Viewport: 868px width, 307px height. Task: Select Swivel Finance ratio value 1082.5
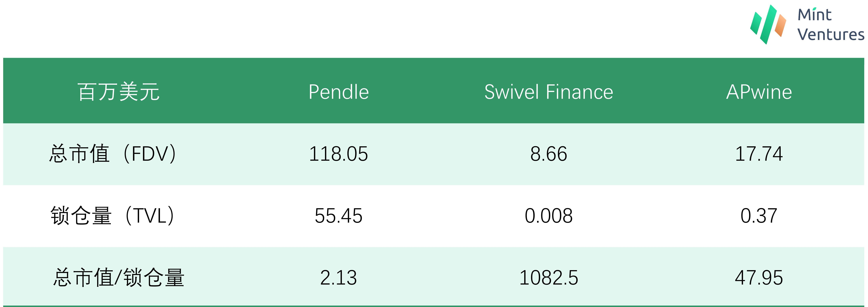pos(549,278)
